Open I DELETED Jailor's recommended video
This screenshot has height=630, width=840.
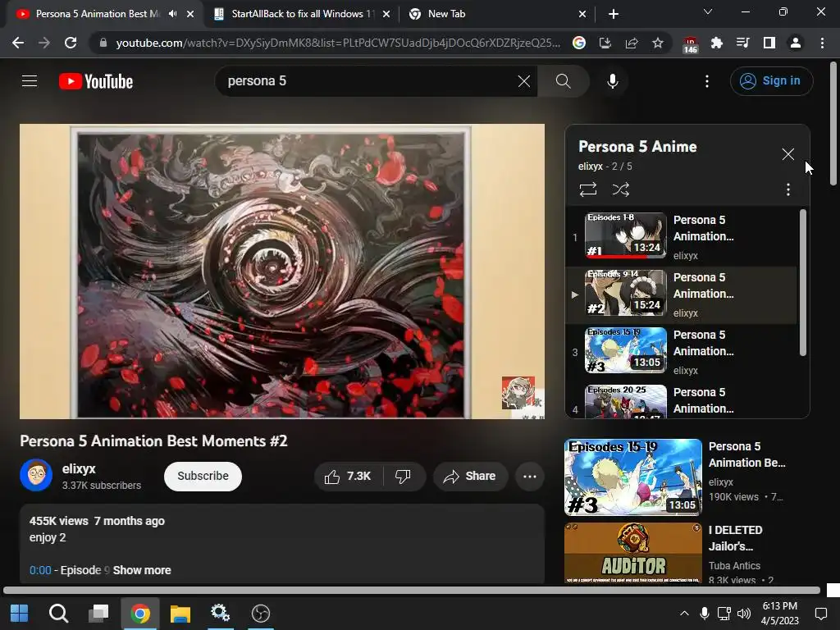pyautogui.click(x=736, y=538)
